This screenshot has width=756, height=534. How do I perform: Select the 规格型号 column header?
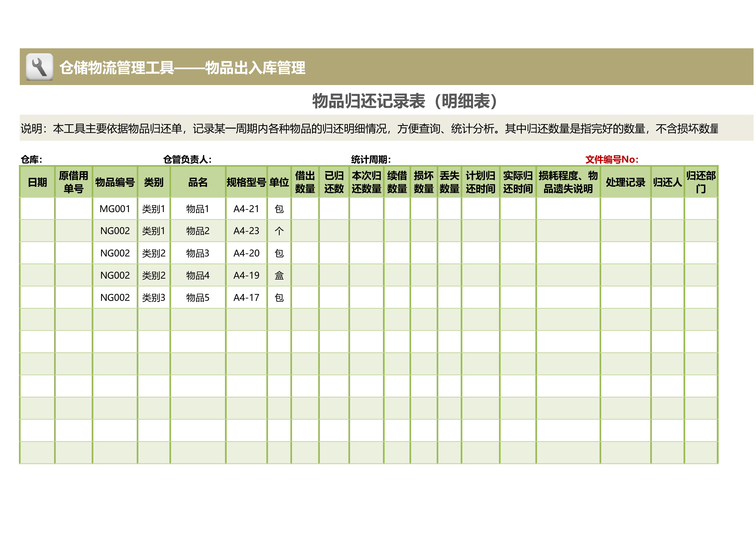click(246, 182)
